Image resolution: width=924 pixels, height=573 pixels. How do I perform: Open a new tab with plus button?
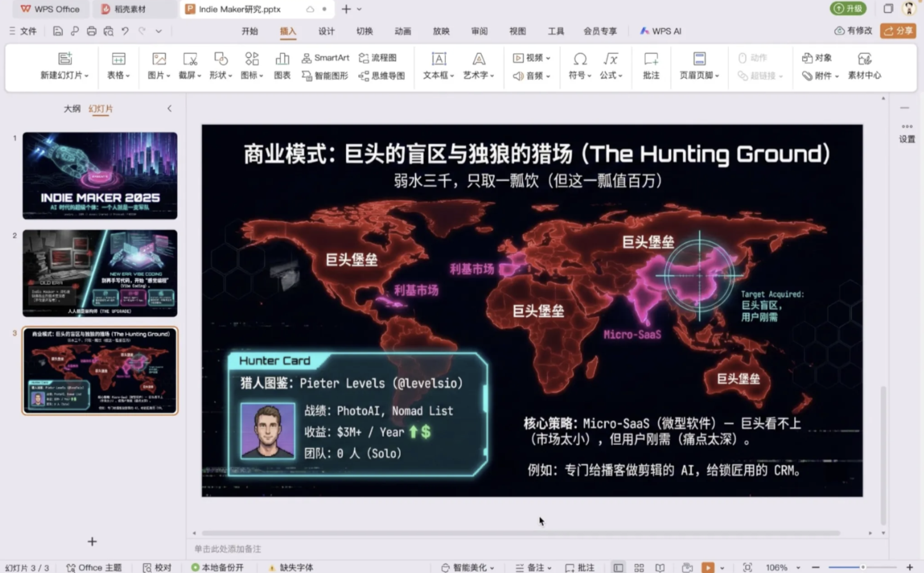tap(346, 9)
